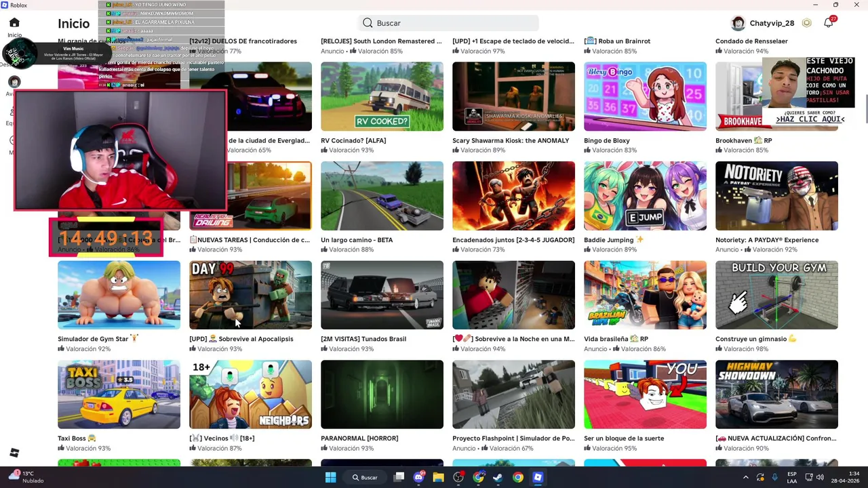Open the notifications bell icon
868x488 pixels.
828,23
